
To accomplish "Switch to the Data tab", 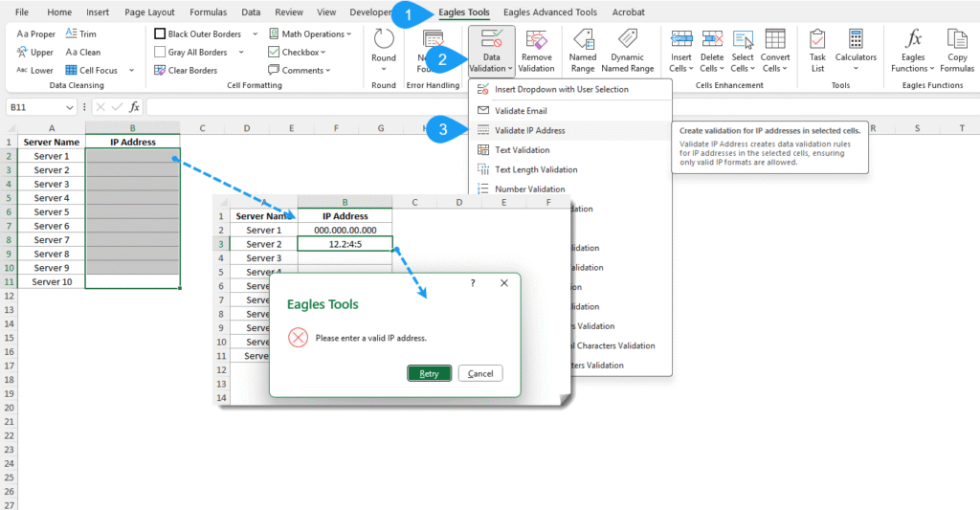I will pyautogui.click(x=251, y=11).
